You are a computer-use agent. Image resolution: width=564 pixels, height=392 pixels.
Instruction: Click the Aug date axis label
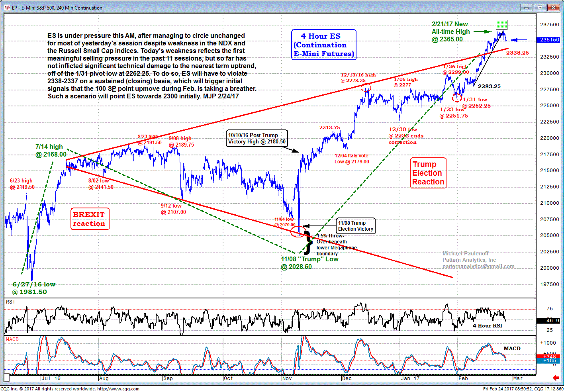click(104, 378)
